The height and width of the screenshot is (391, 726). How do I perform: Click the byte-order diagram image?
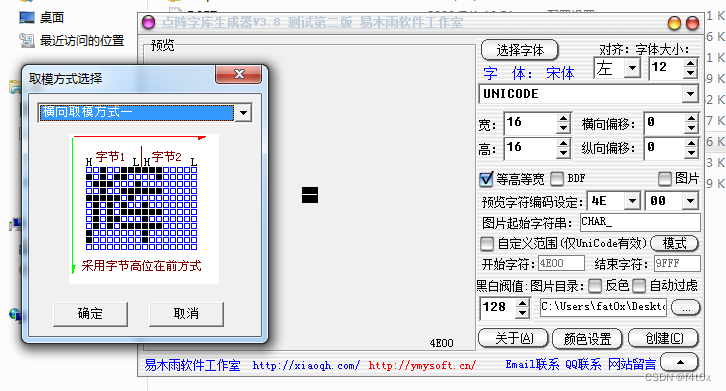click(144, 209)
